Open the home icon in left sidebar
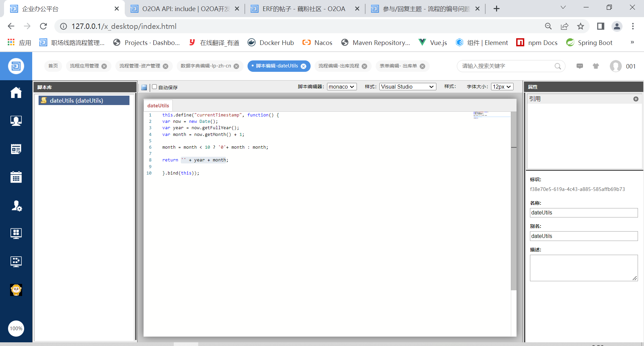The height and width of the screenshot is (346, 644). [16, 93]
